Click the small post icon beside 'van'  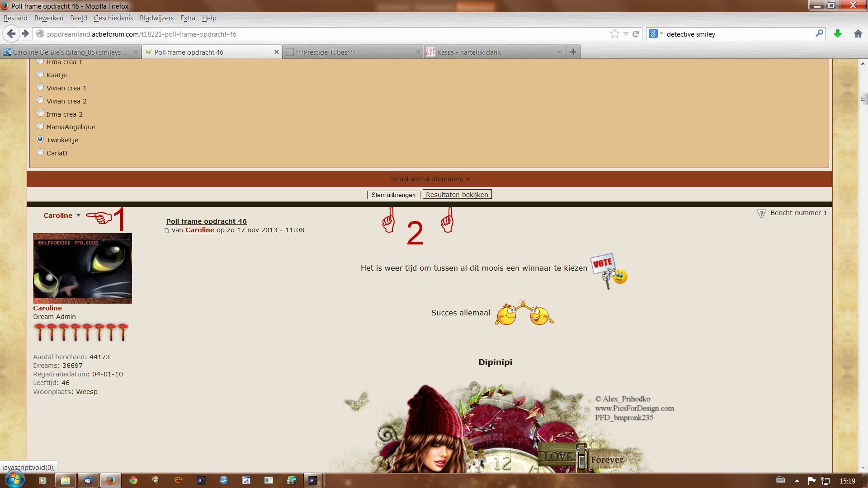(167, 230)
